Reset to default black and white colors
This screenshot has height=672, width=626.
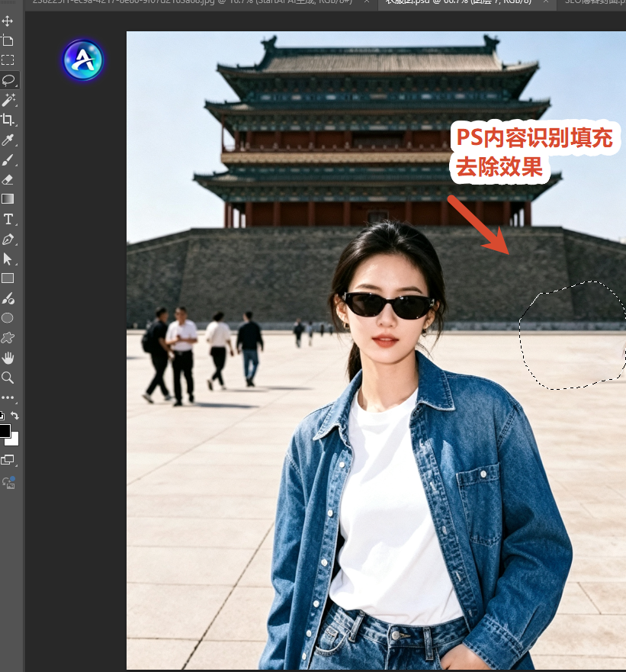coord(2,415)
